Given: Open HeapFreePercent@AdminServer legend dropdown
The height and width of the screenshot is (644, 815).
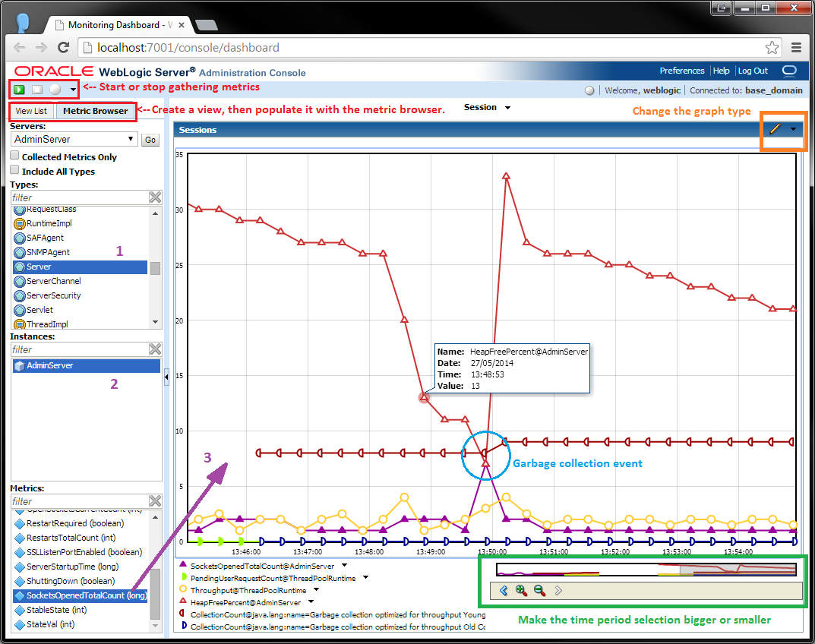Looking at the screenshot, I should pos(311,602).
